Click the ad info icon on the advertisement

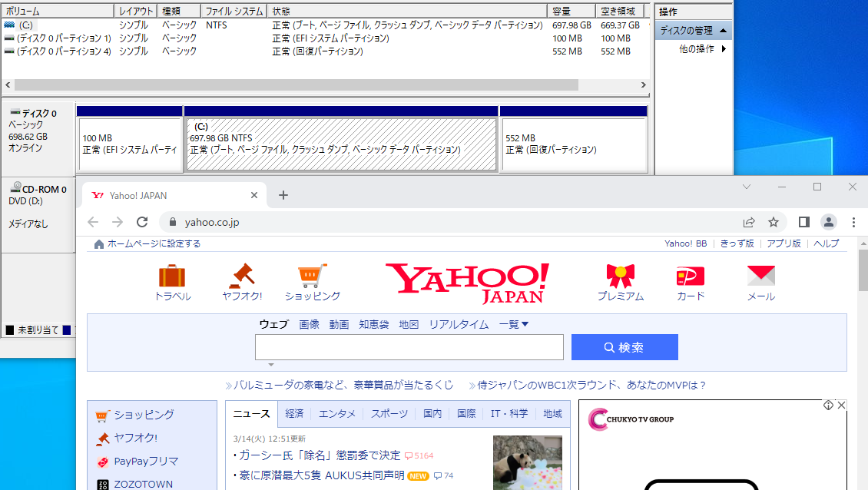tap(828, 406)
